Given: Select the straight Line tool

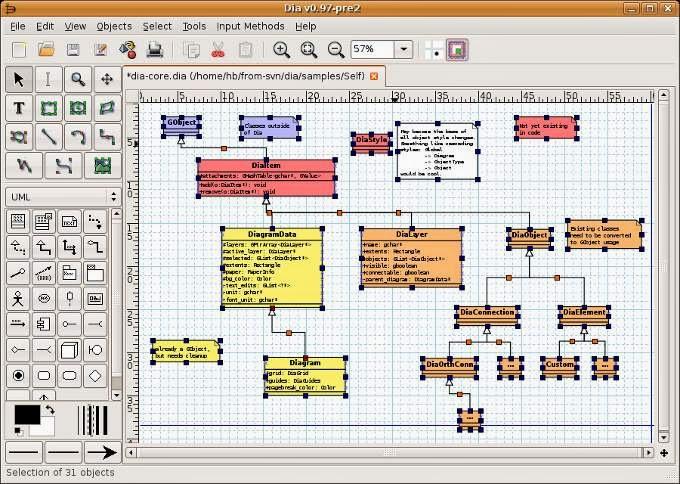Looking at the screenshot, I should click(x=49, y=137).
